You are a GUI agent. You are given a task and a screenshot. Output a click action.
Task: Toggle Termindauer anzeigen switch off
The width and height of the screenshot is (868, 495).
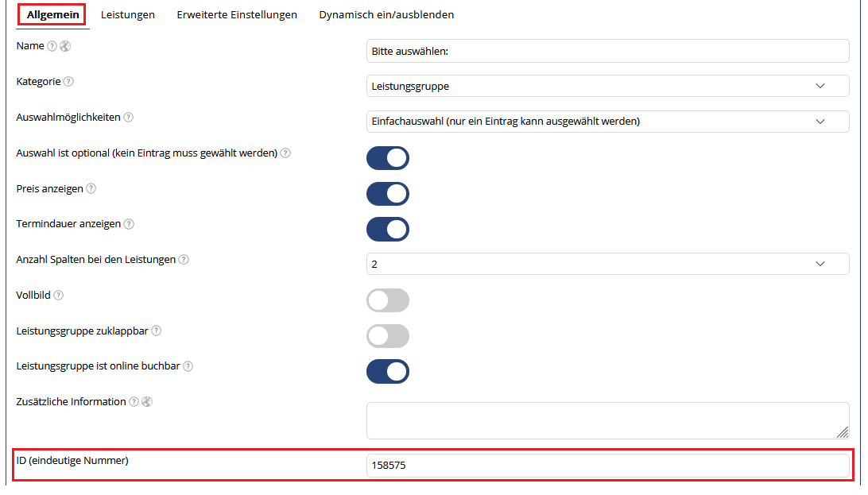coord(388,229)
